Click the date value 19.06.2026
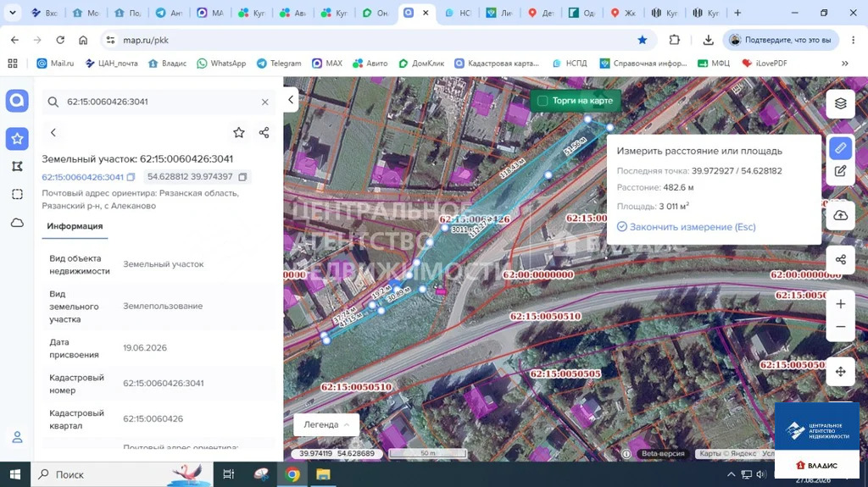Viewport: 868px width, 487px height. click(x=145, y=348)
